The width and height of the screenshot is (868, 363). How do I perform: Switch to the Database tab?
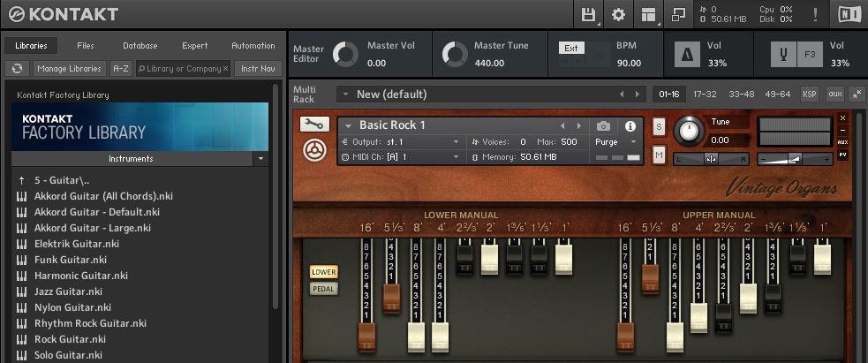(140, 45)
